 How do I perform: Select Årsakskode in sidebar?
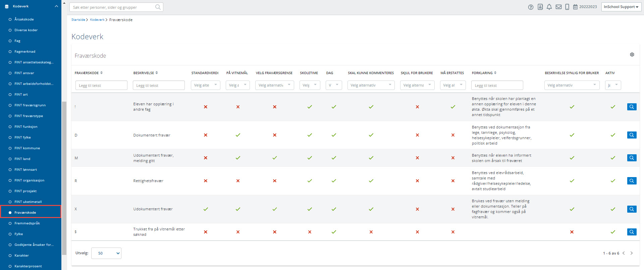tap(24, 19)
